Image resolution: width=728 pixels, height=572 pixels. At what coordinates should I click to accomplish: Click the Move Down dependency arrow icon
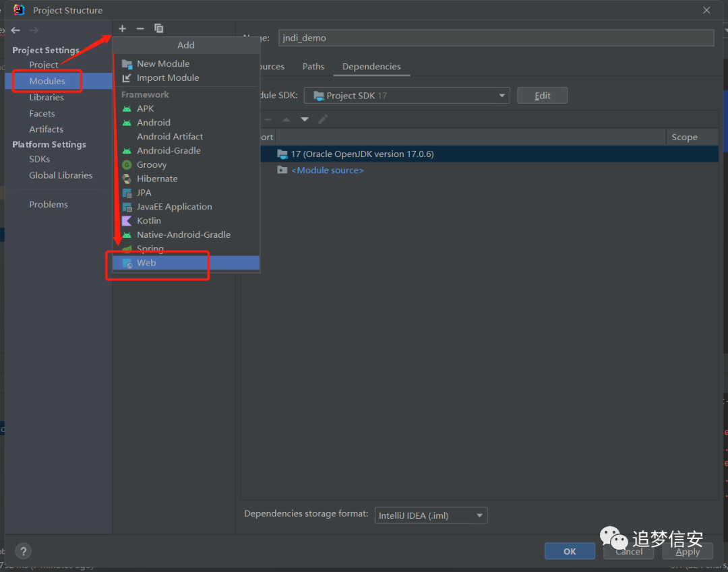(x=305, y=120)
